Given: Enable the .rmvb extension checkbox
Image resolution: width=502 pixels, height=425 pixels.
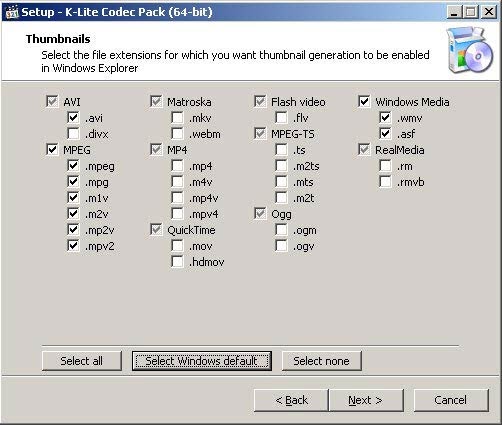Looking at the screenshot, I should [x=385, y=181].
